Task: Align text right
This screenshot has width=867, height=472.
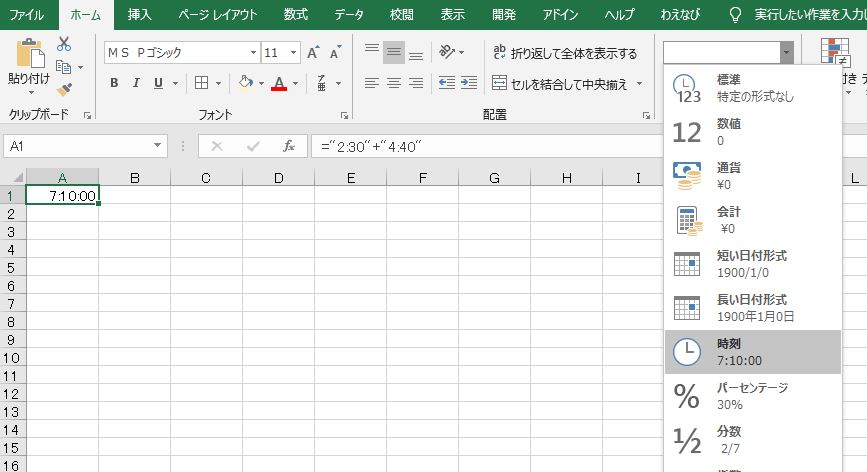Action: [x=416, y=83]
